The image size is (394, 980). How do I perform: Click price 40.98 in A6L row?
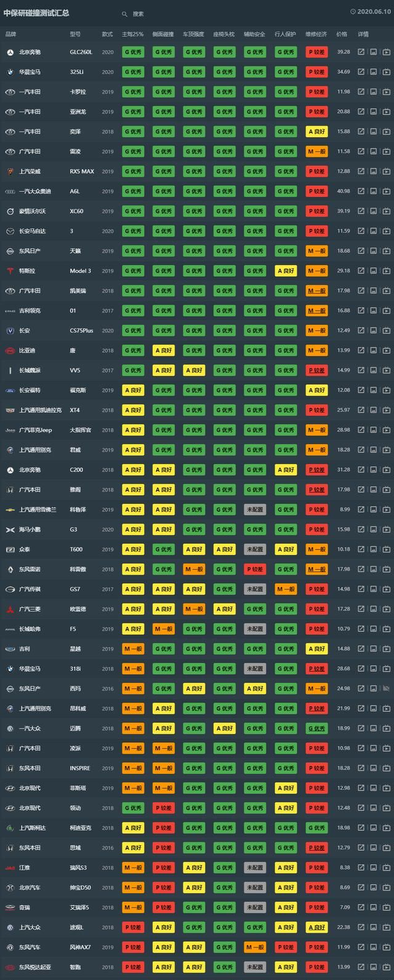click(x=344, y=191)
